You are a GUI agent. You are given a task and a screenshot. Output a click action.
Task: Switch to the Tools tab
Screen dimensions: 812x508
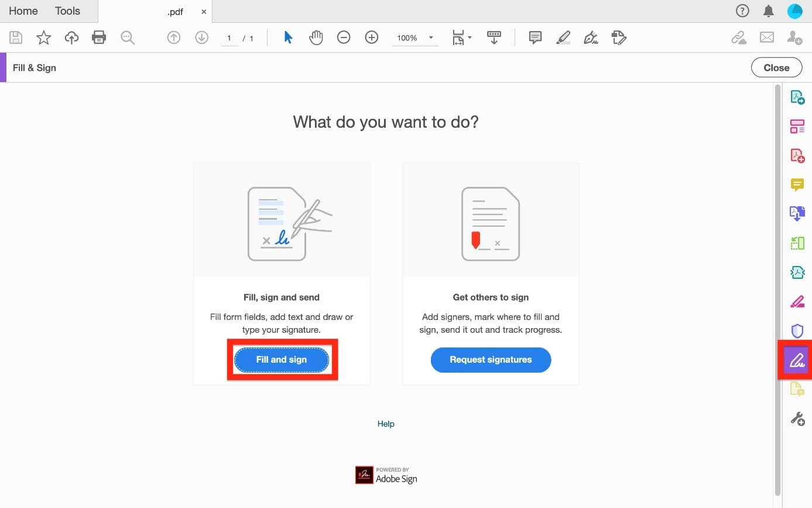[67, 11]
